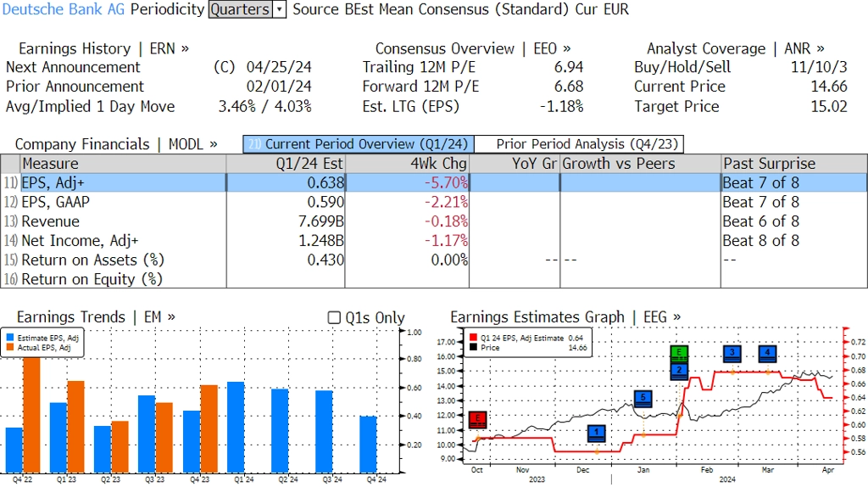Open Company Financials | MODL link
This screenshot has width=868, height=487.
click(x=116, y=144)
